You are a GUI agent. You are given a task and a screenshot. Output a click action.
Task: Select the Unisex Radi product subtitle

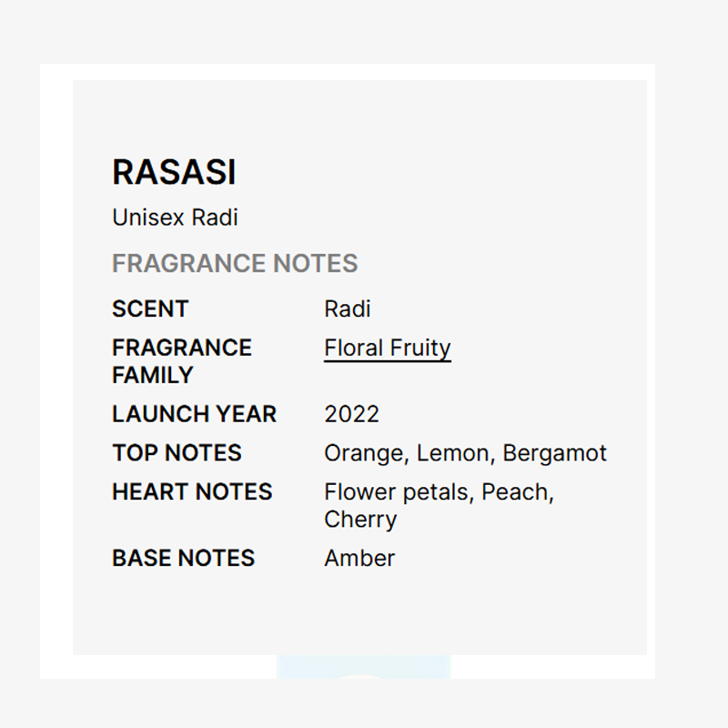click(175, 218)
